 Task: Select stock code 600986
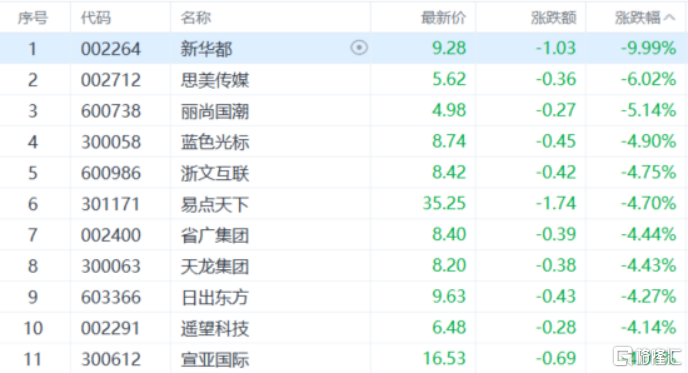point(111,173)
